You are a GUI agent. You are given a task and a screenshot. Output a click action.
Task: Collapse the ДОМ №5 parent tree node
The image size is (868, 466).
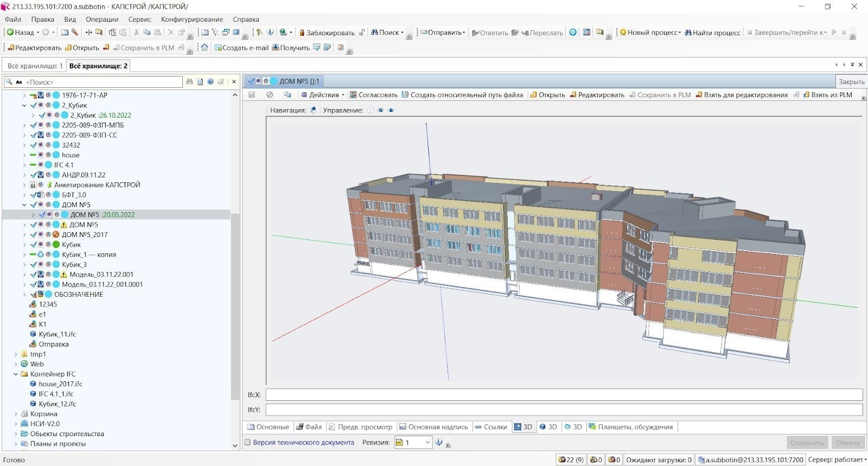click(24, 205)
